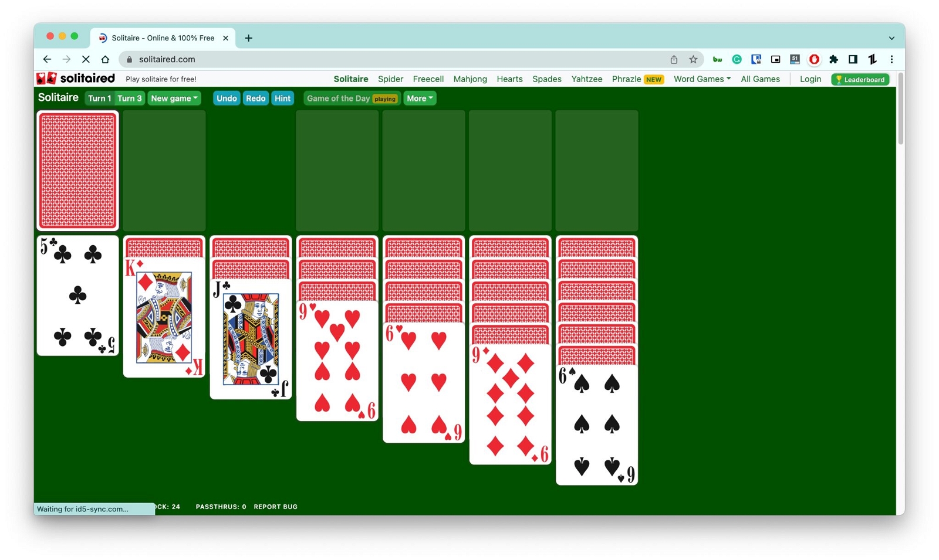Click the address bar URL
Image resolution: width=939 pixels, height=560 pixels.
tap(167, 59)
